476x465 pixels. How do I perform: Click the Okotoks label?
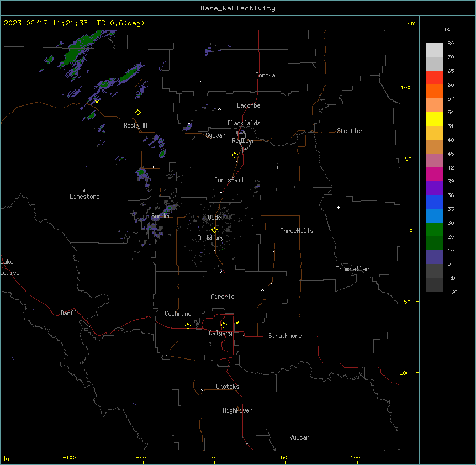[228, 387]
